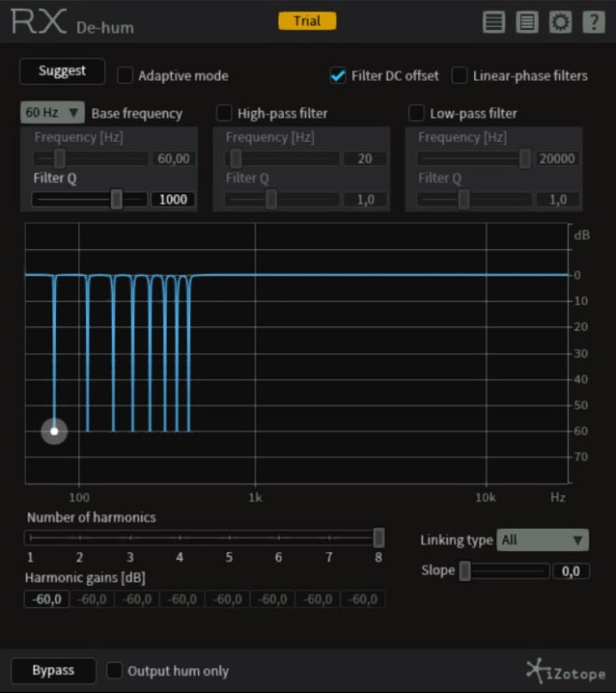Click the yellow Trial badge

coord(307,20)
